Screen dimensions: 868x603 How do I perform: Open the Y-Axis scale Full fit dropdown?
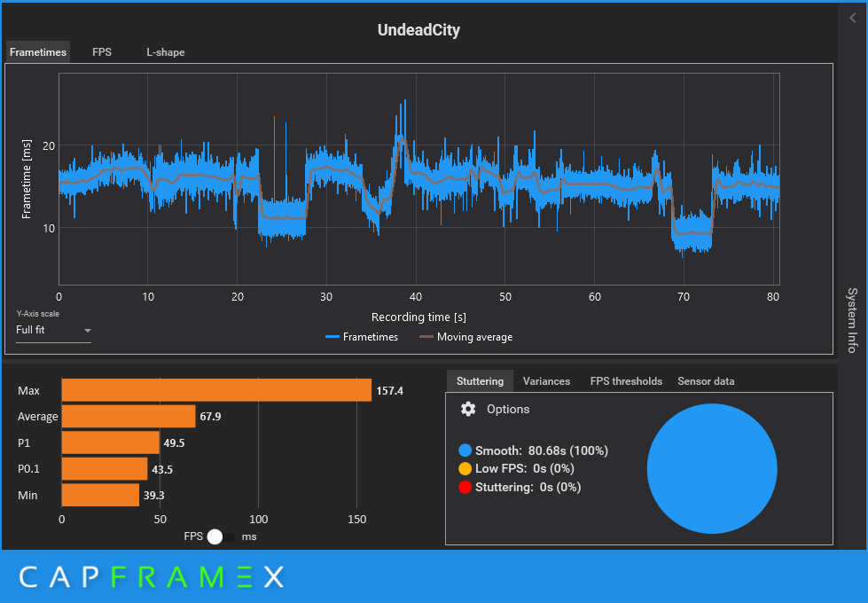[x=53, y=330]
